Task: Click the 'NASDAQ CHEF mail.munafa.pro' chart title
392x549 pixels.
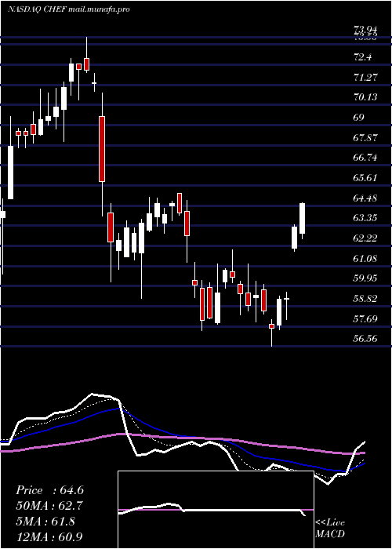Action: [69, 9]
